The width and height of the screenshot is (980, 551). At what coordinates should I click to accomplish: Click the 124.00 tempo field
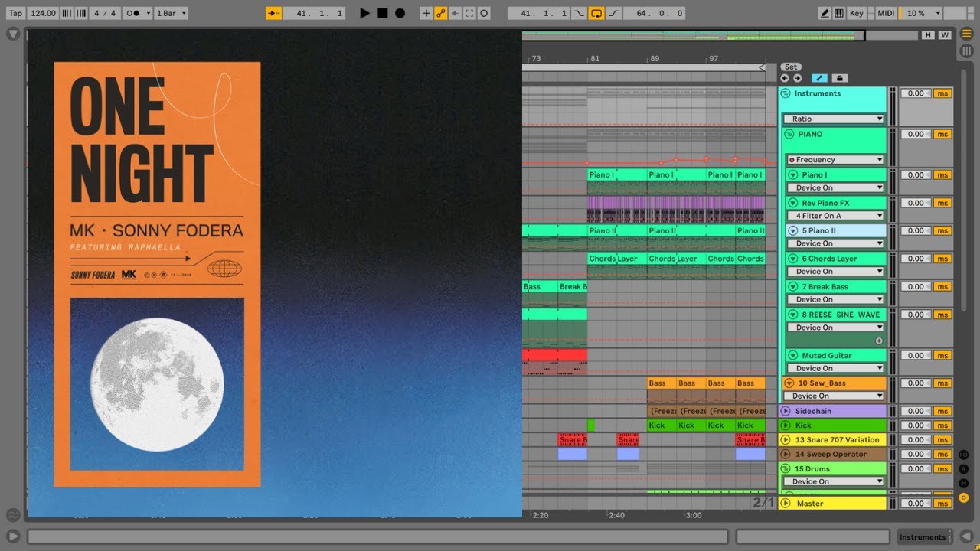point(43,13)
